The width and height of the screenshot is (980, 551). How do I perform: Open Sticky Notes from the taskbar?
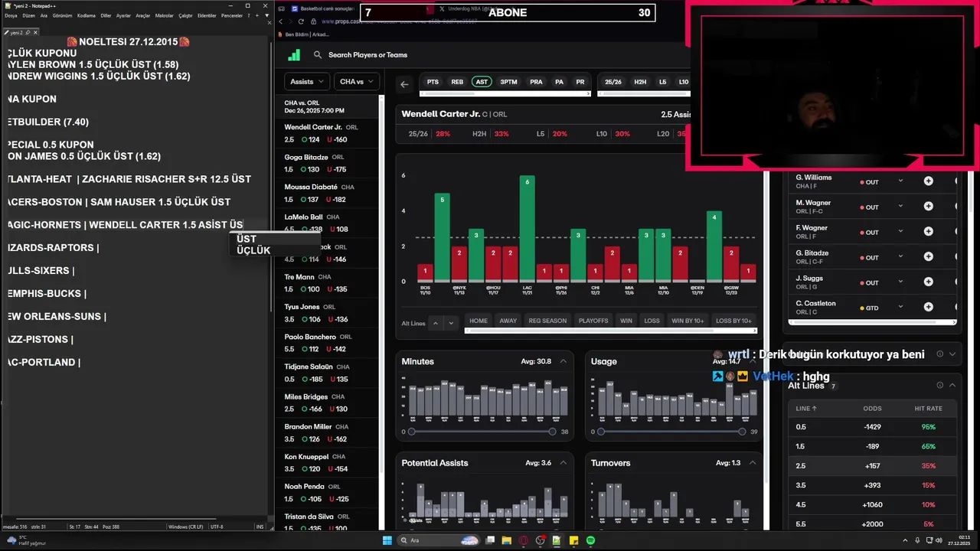pos(573,540)
